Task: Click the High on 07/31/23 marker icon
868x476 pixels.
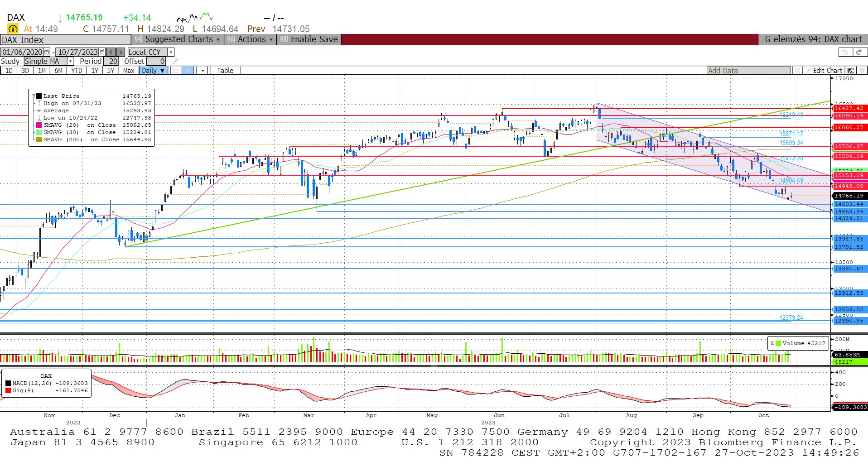Action: (39, 103)
